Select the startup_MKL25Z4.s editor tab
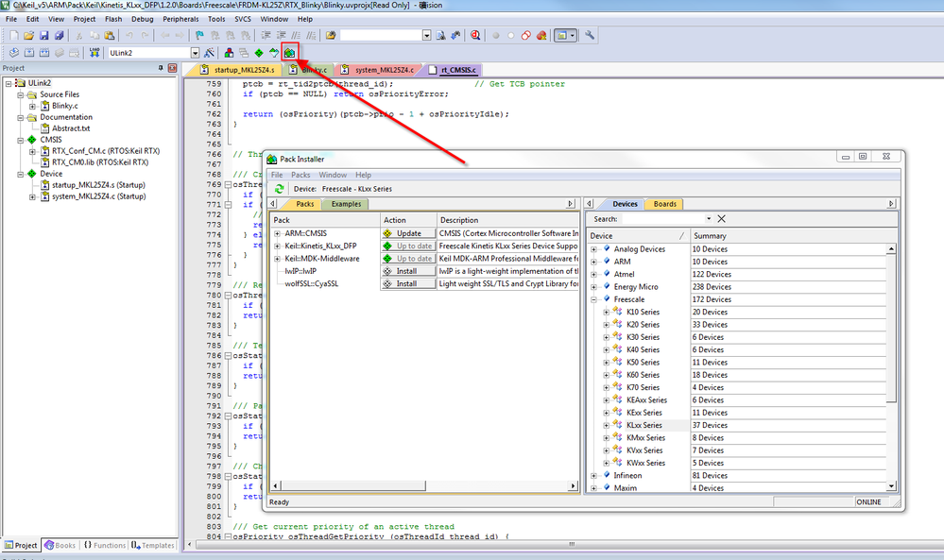 coord(238,70)
